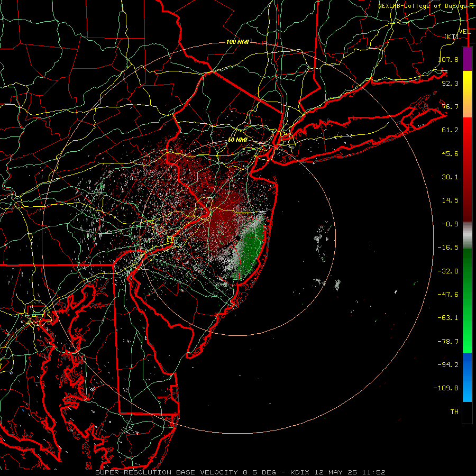Select the KT units label
This screenshot has width=476, height=476.
(x=452, y=36)
